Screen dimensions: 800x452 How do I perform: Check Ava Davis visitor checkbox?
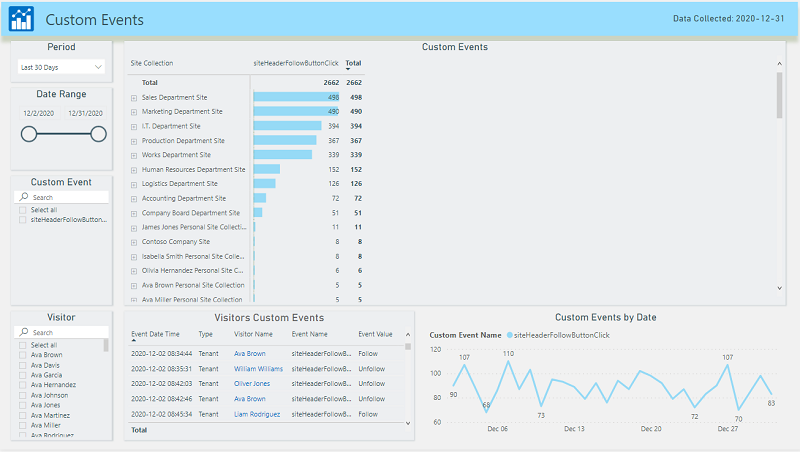pyautogui.click(x=22, y=365)
